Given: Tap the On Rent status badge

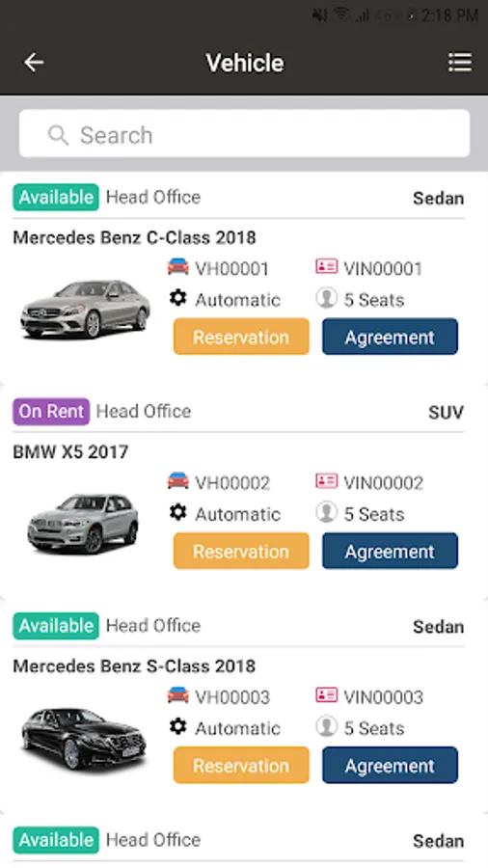Looking at the screenshot, I should [51, 411].
